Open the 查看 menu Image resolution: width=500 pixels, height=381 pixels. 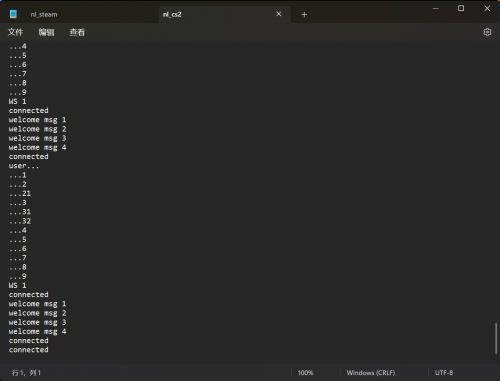pyautogui.click(x=77, y=32)
